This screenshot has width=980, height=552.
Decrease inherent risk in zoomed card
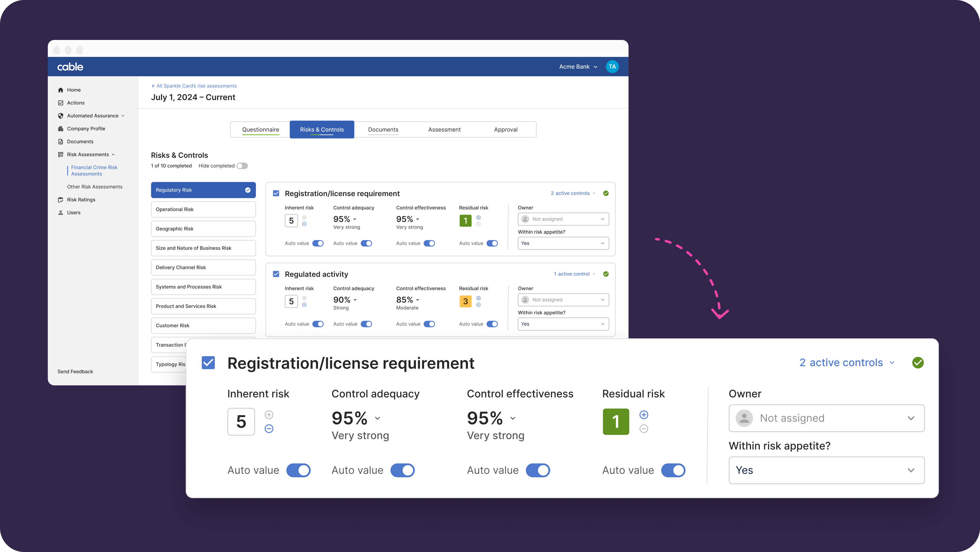[269, 429]
